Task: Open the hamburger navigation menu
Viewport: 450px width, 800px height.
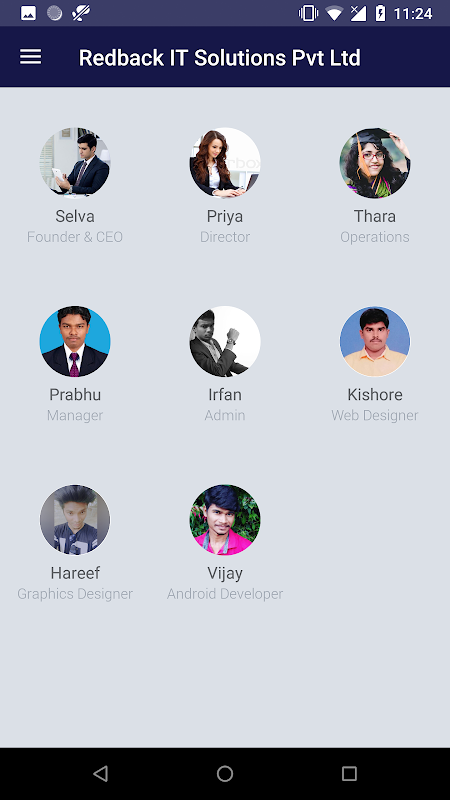Action: pos(31,57)
